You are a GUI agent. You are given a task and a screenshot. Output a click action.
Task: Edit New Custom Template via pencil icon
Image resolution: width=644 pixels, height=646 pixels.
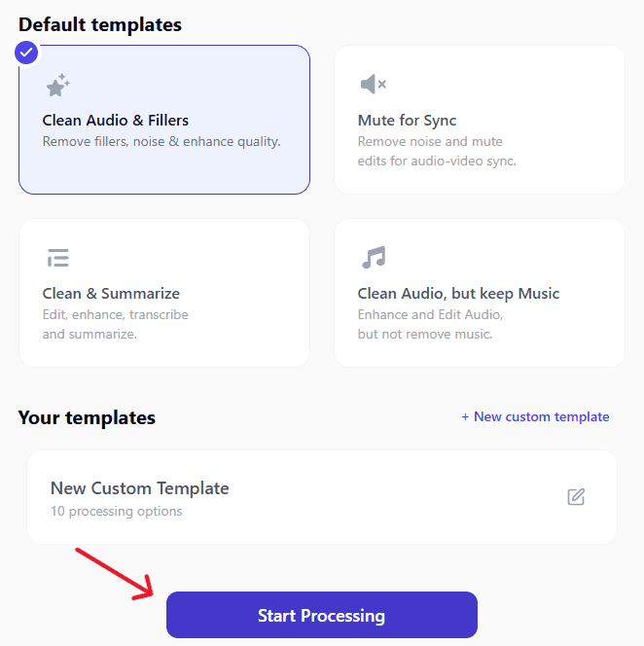(576, 497)
